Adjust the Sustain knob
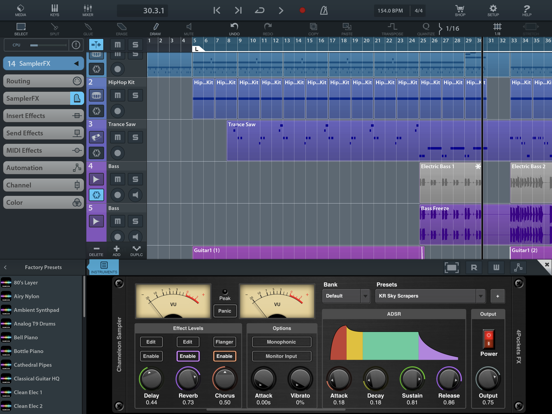This screenshot has height=414, width=552. click(x=412, y=379)
